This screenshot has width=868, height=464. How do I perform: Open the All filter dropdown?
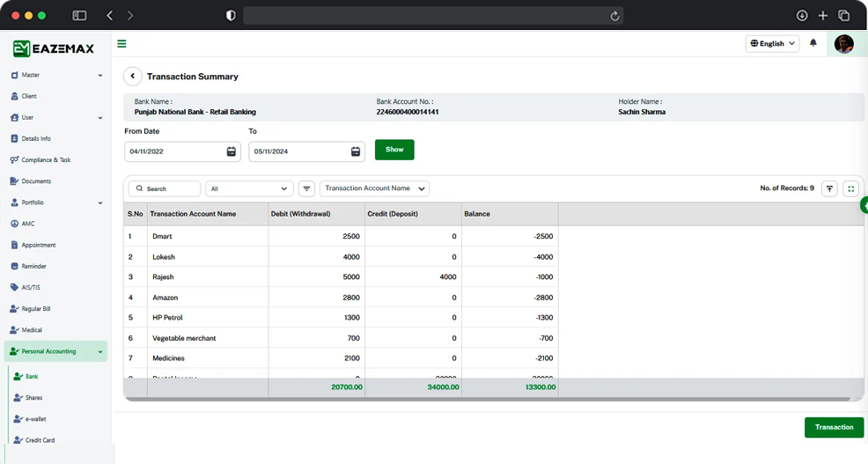[250, 188]
